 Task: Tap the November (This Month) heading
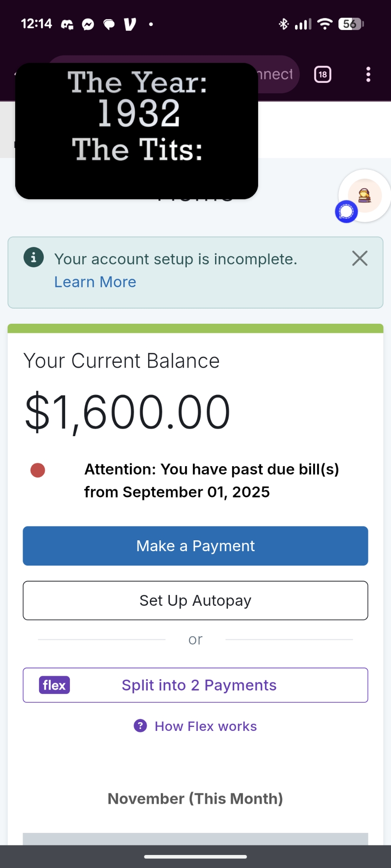pos(195,799)
